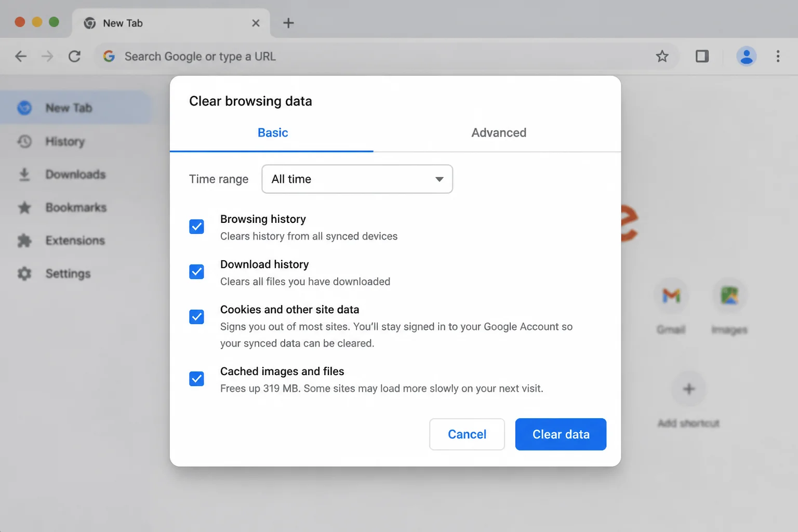The width and height of the screenshot is (798, 532).
Task: Click the Extensions puzzle icon in sidebar
Action: [24, 241]
